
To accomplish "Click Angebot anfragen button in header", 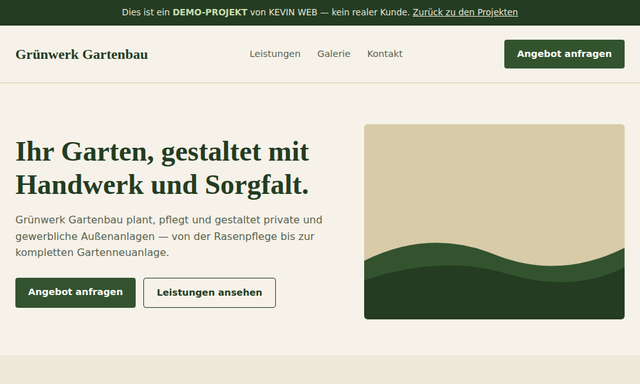I will pyautogui.click(x=564, y=54).
